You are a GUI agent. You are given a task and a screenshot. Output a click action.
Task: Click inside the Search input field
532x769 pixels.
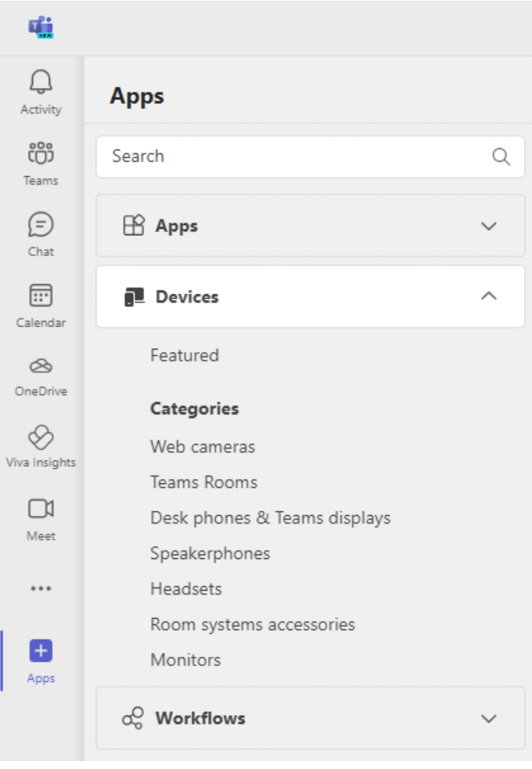coord(311,157)
